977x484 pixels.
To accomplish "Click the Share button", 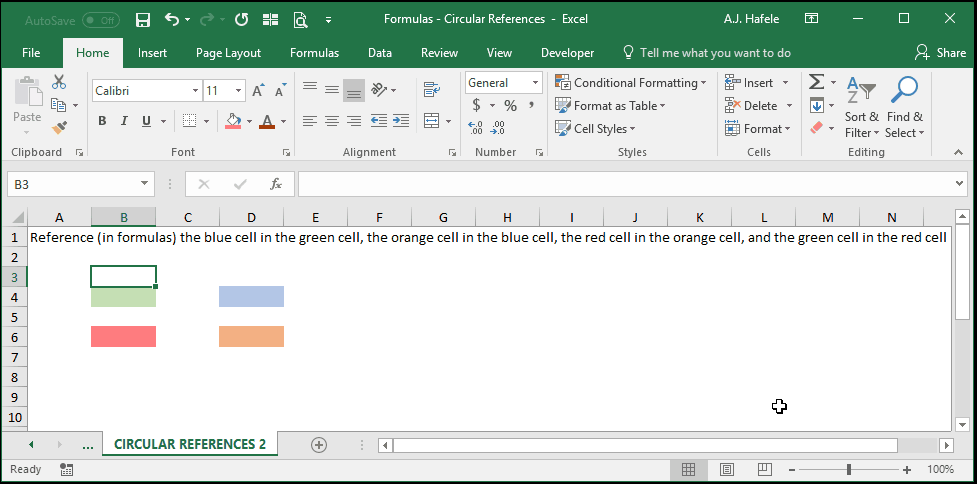I will click(940, 53).
